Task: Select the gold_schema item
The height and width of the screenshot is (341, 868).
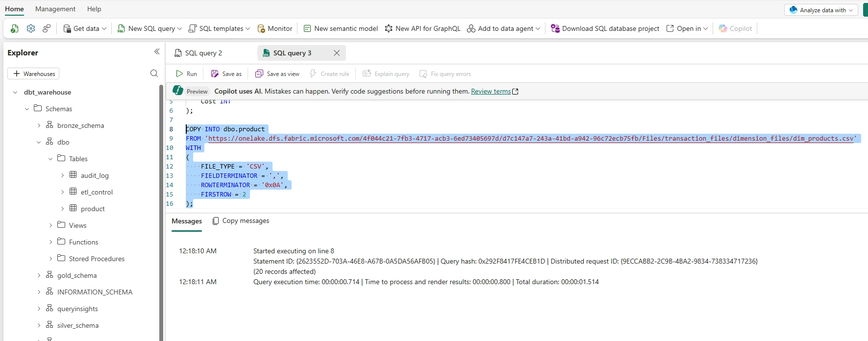Action: click(77, 275)
